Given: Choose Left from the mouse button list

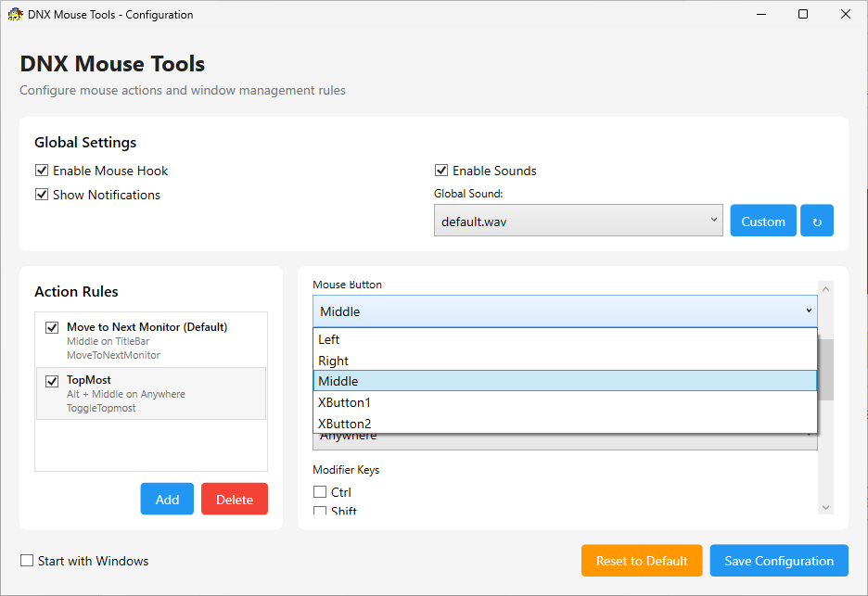Looking at the screenshot, I should 329,339.
